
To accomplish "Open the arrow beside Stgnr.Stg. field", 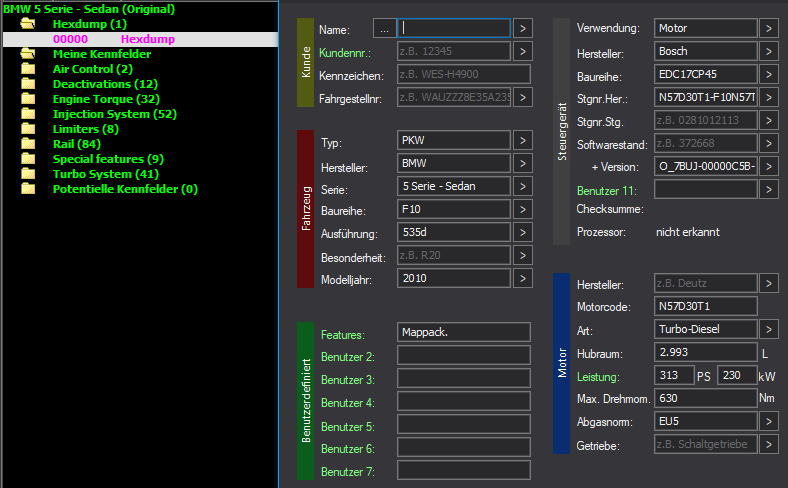I will [769, 121].
